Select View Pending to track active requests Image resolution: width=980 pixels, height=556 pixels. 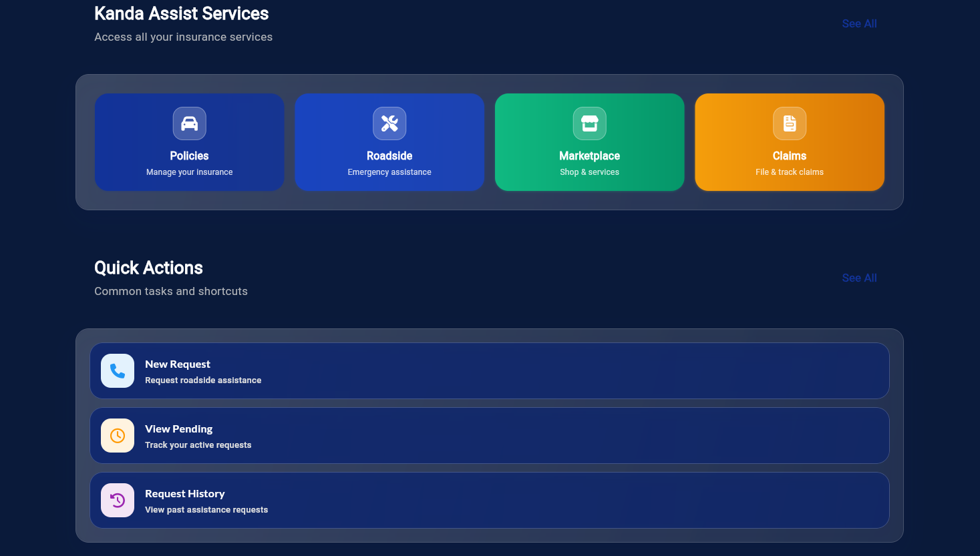489,435
